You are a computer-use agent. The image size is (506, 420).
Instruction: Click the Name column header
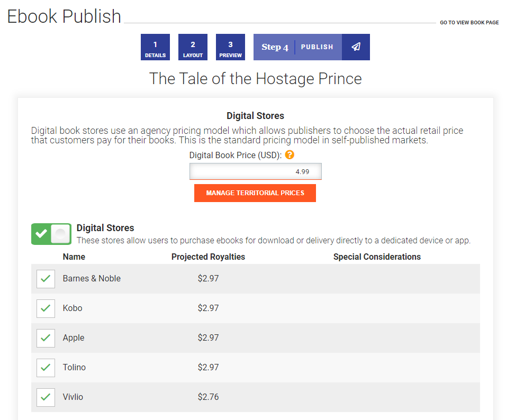(x=74, y=257)
